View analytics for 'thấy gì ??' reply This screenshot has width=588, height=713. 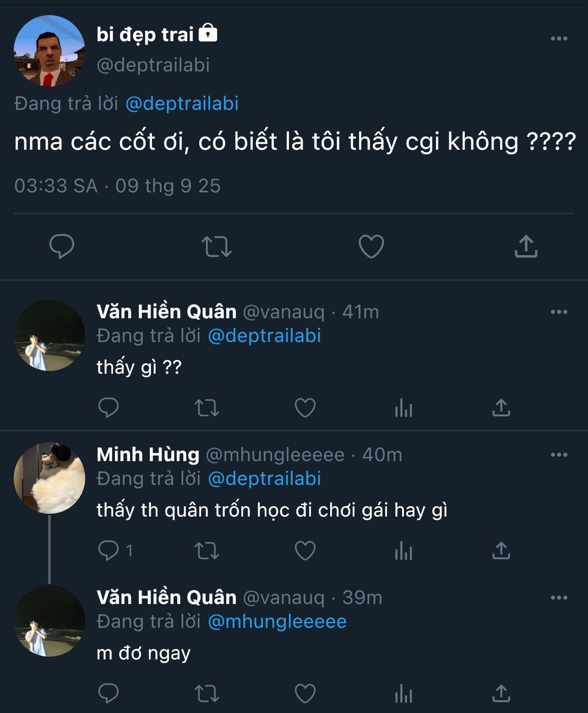[x=403, y=408]
